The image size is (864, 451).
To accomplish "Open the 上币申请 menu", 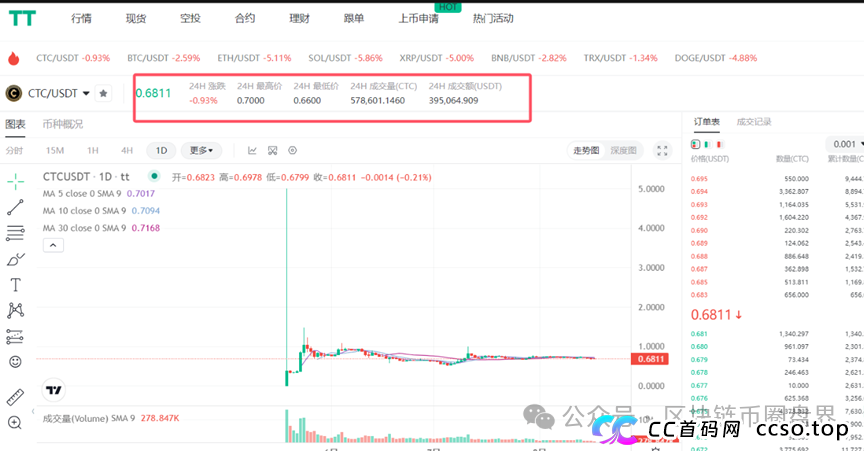I will [419, 19].
